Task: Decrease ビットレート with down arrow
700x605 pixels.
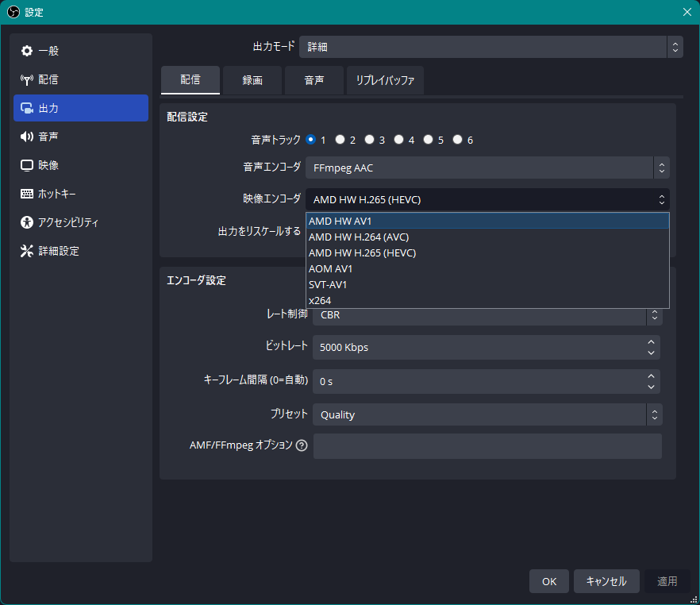Action: click(652, 353)
